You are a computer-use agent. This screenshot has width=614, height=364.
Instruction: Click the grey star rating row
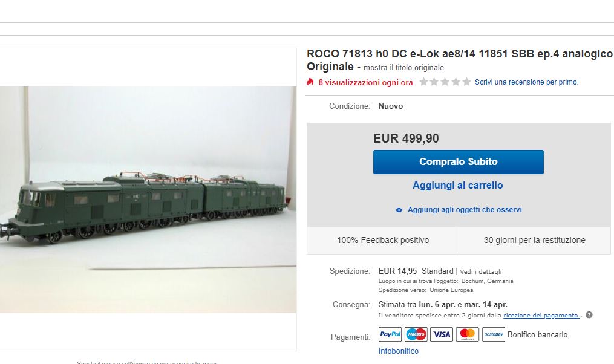point(445,82)
